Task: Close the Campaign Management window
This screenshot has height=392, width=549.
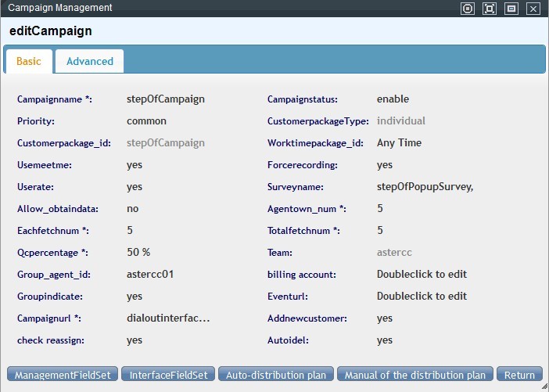Action: point(533,9)
